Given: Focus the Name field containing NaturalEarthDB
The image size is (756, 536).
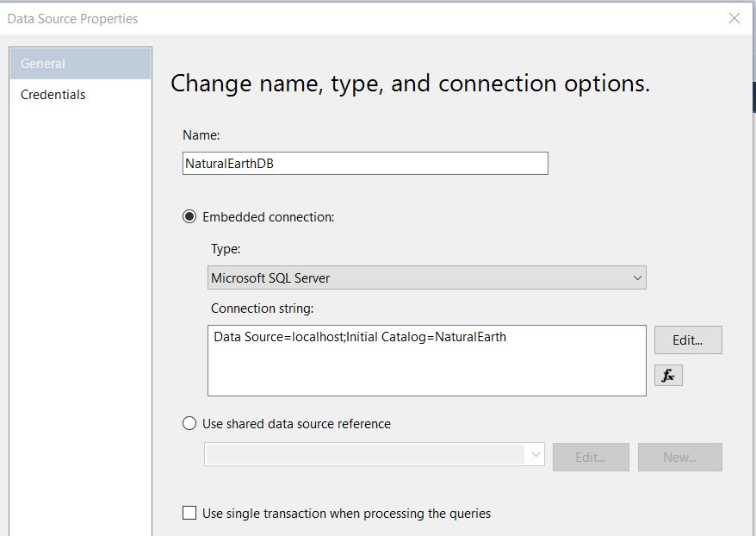Looking at the screenshot, I should (365, 164).
